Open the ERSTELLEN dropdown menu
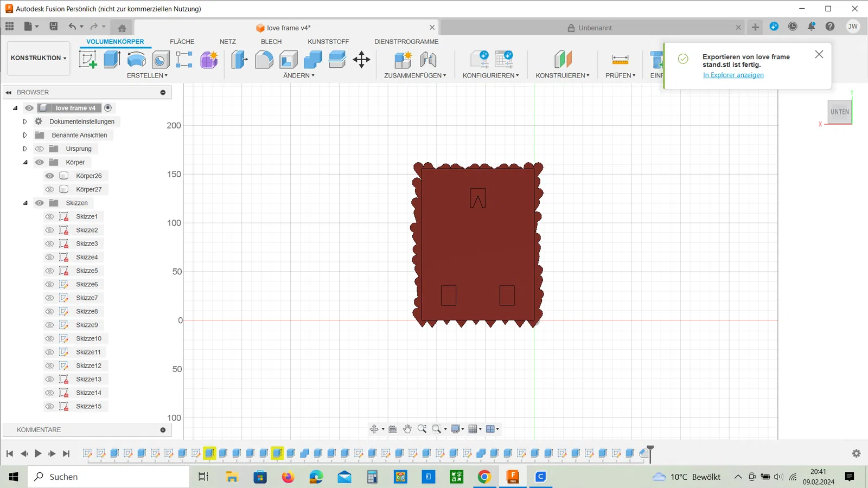The height and width of the screenshot is (488, 868). point(147,75)
